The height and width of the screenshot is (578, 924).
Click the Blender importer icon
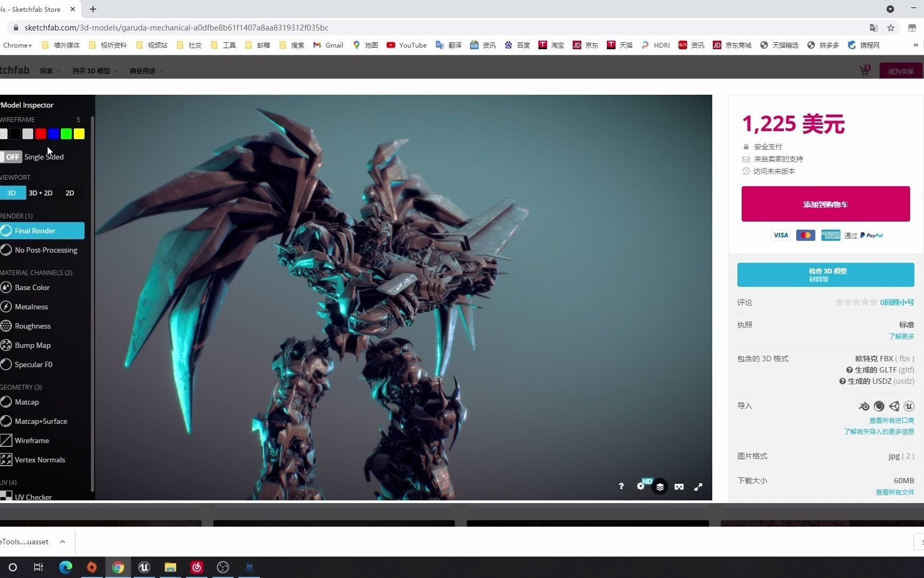864,406
